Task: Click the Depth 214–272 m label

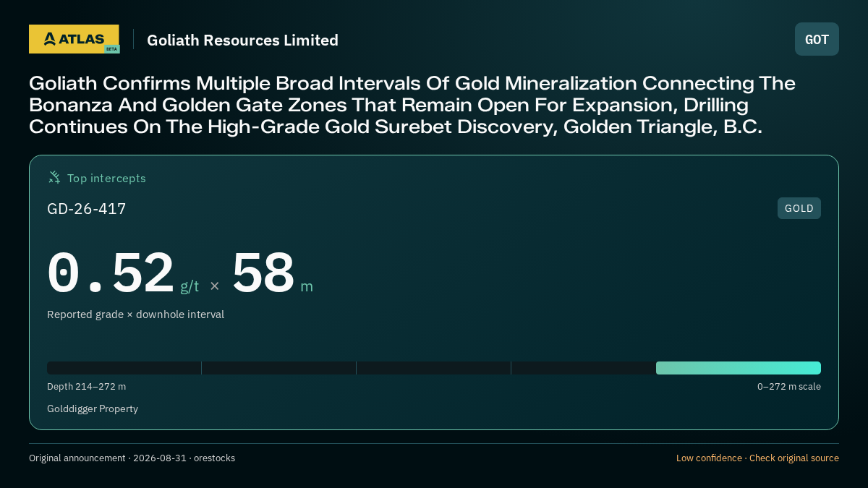Action: pos(86,387)
